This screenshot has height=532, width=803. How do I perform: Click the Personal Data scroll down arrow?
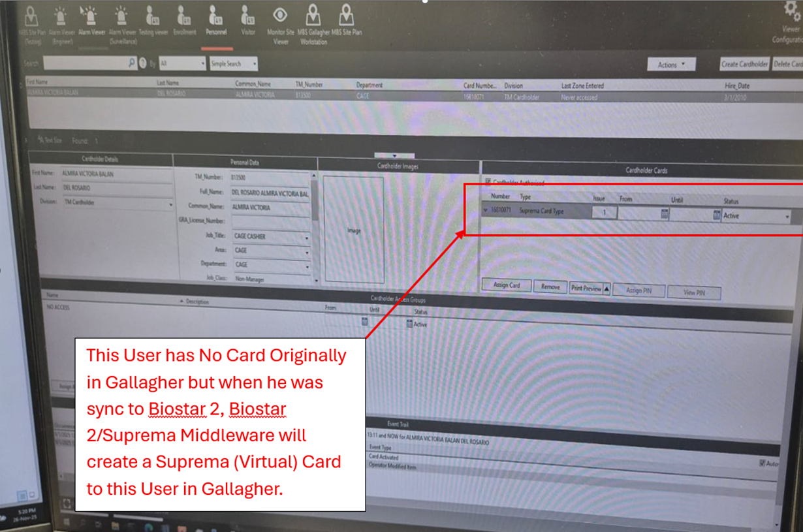(315, 281)
